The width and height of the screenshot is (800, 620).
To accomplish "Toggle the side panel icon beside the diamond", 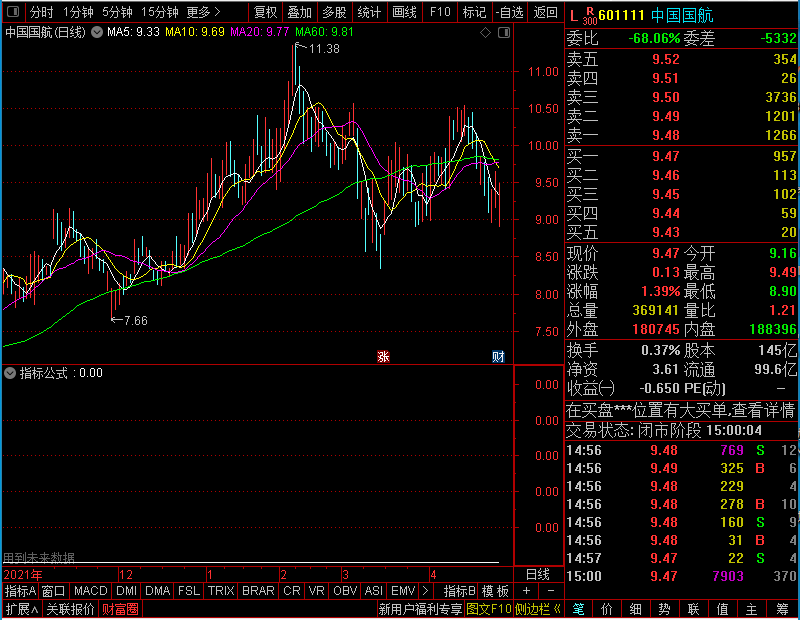I will pos(504,33).
